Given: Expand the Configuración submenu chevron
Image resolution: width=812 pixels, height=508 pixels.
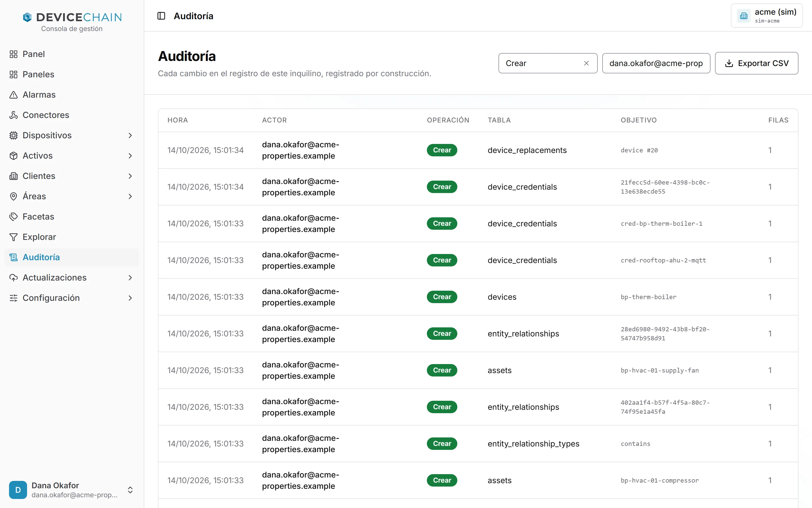Looking at the screenshot, I should tap(130, 298).
